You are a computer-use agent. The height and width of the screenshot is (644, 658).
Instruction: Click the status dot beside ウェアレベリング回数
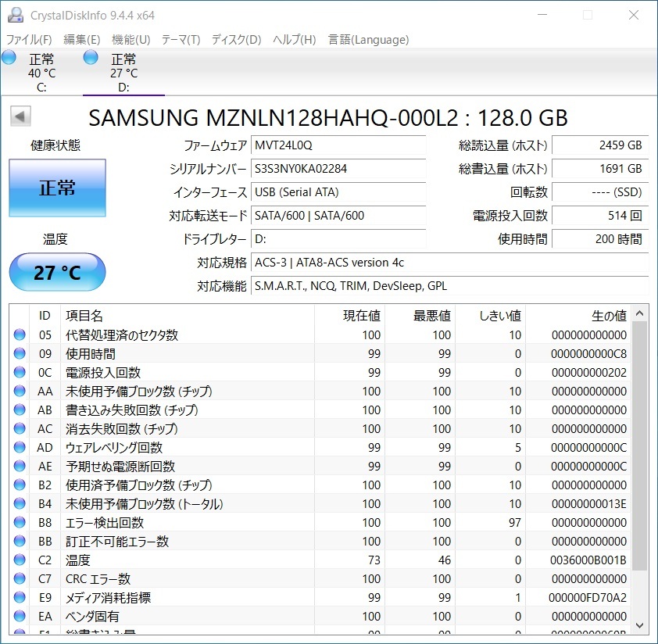click(20, 447)
